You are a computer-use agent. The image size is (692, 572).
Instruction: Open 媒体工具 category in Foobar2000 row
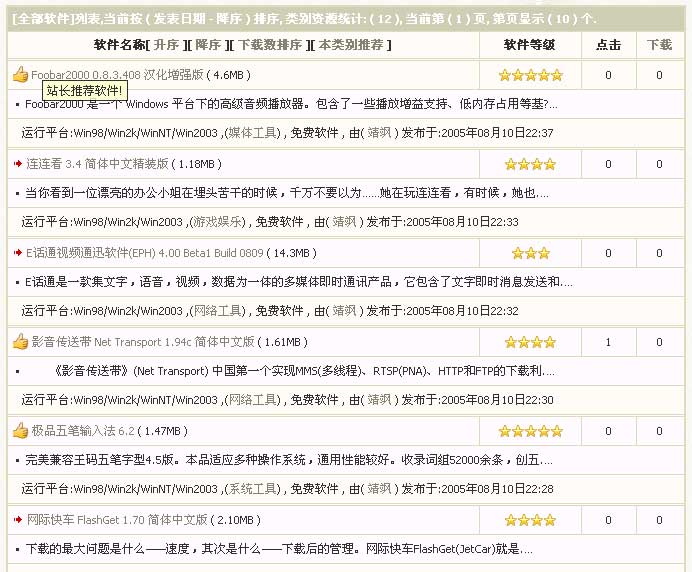tap(252, 132)
